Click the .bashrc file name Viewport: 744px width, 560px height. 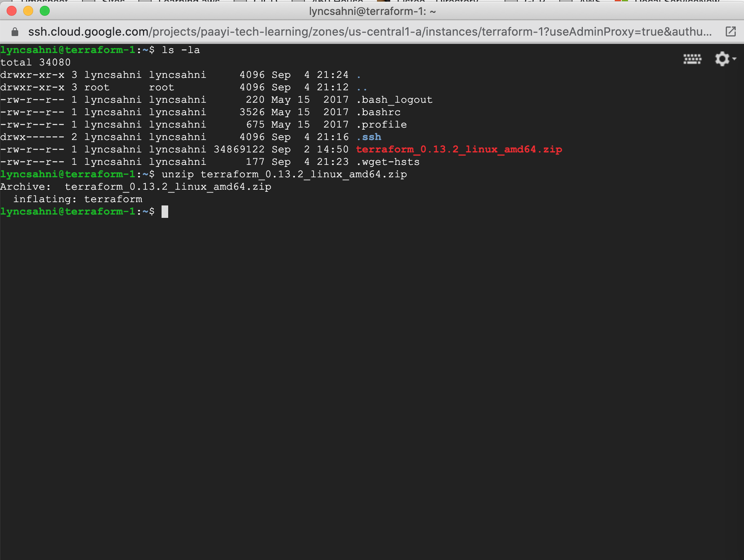click(378, 112)
